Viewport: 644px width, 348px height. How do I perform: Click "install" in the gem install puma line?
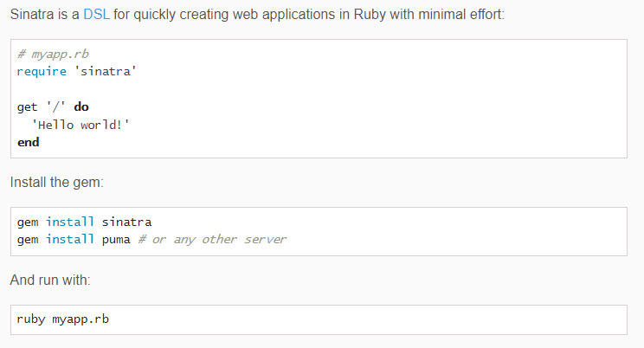[x=70, y=239]
